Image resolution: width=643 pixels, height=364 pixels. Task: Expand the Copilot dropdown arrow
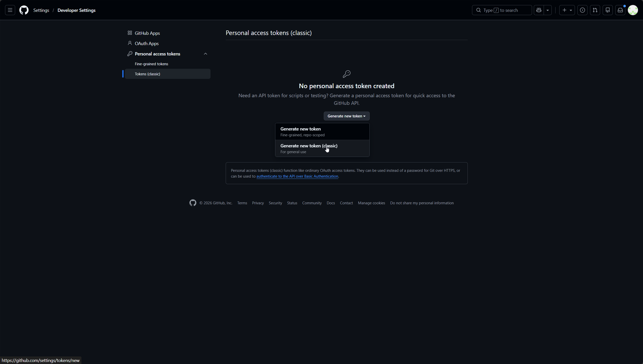[548, 10]
